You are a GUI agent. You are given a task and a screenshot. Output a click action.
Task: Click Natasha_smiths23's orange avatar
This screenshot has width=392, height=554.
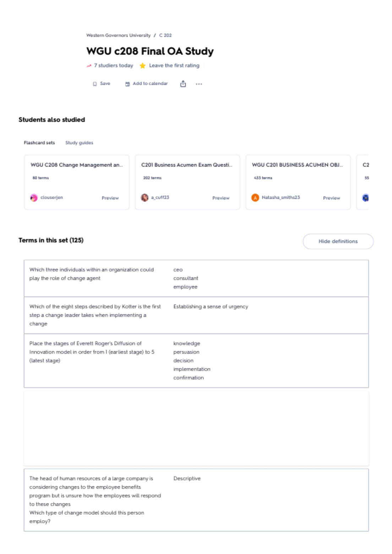pyautogui.click(x=255, y=198)
